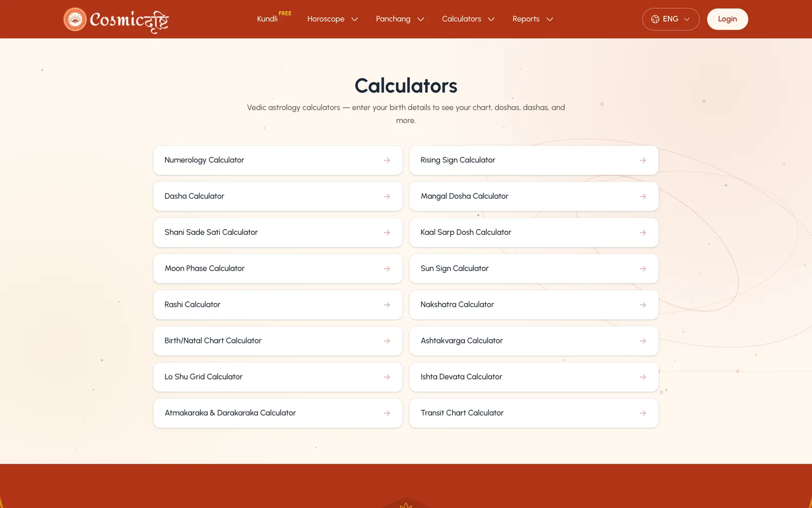The width and height of the screenshot is (812, 508).
Task: Expand the Horoscope chevron
Action: click(355, 19)
